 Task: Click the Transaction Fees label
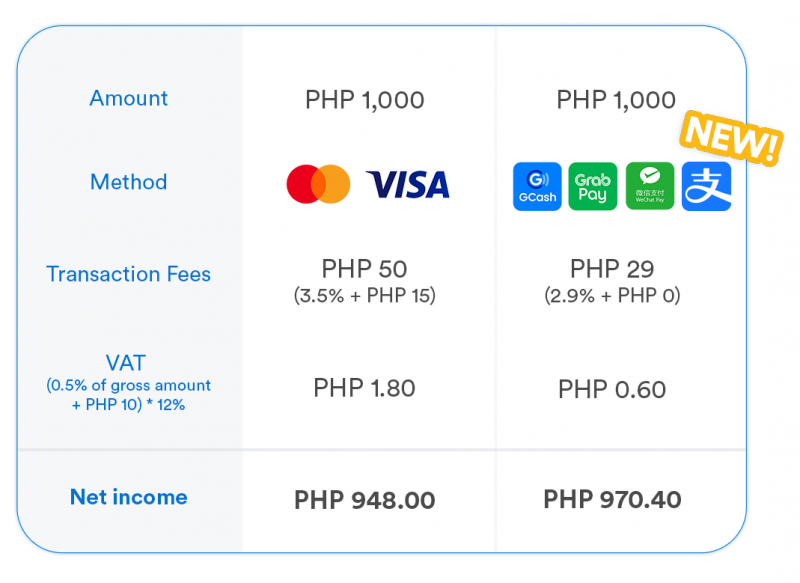tap(129, 274)
